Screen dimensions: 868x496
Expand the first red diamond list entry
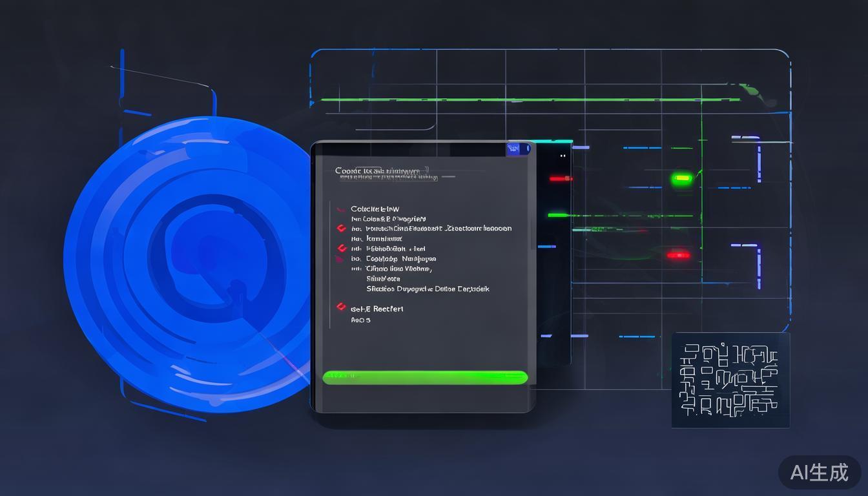click(x=342, y=229)
